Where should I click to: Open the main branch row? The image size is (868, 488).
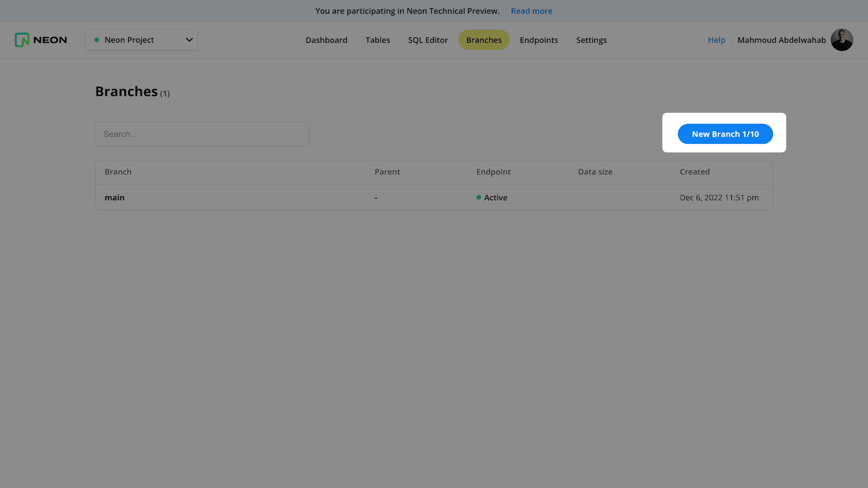[114, 197]
